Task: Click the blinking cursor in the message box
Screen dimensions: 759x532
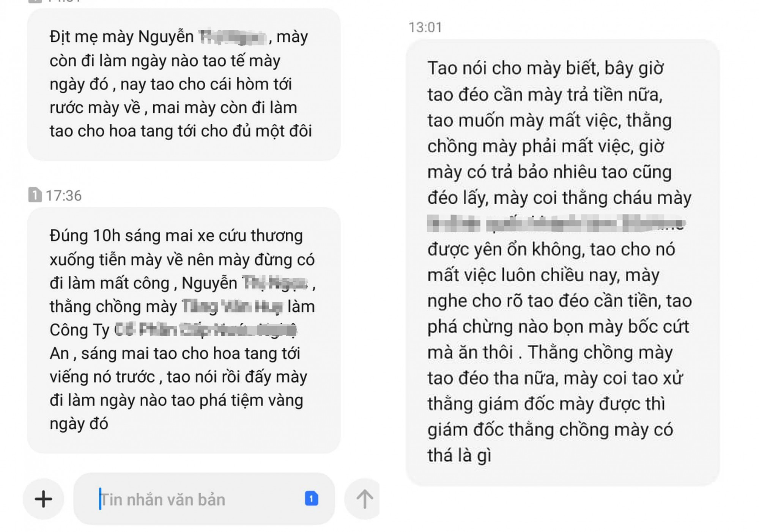Action: point(100,499)
